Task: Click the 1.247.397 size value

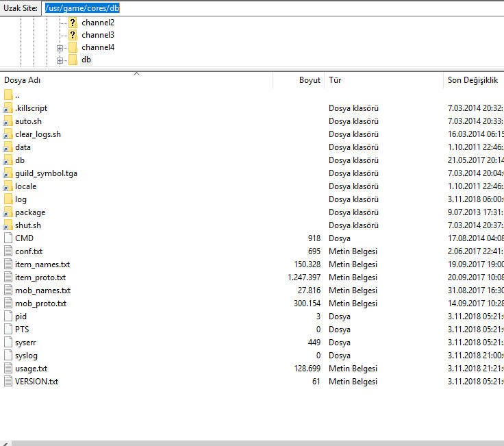Action: pos(304,277)
